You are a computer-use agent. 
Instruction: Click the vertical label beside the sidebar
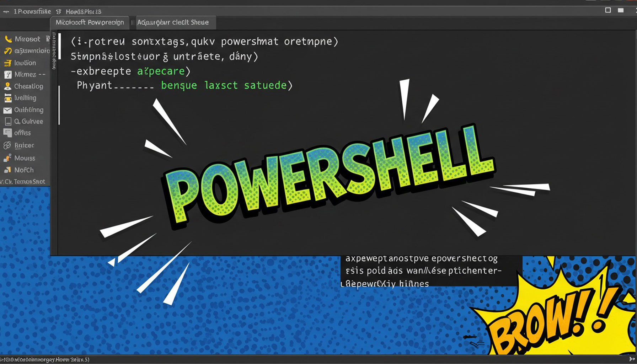click(54, 50)
